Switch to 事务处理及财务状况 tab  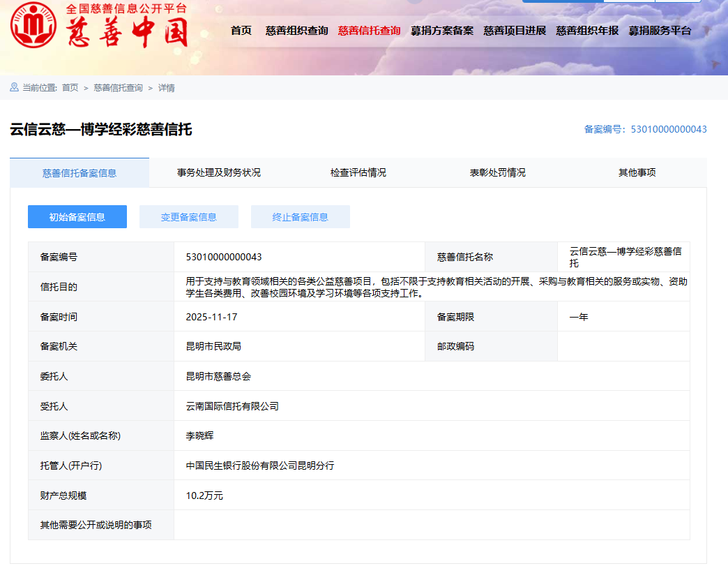pos(219,172)
